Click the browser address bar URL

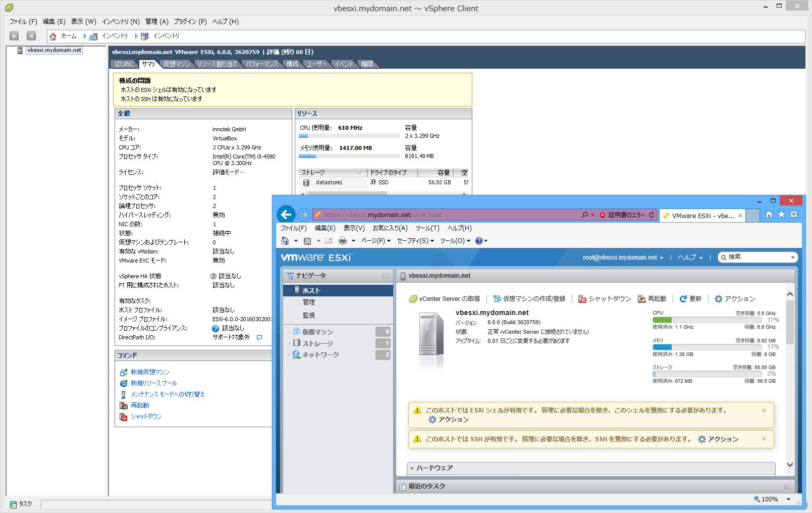[383, 215]
